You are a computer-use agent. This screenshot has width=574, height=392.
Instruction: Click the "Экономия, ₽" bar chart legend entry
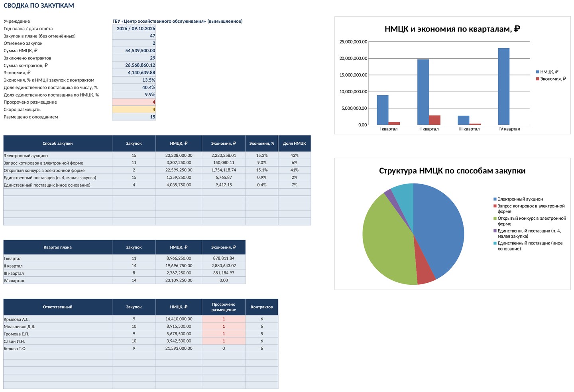point(551,79)
